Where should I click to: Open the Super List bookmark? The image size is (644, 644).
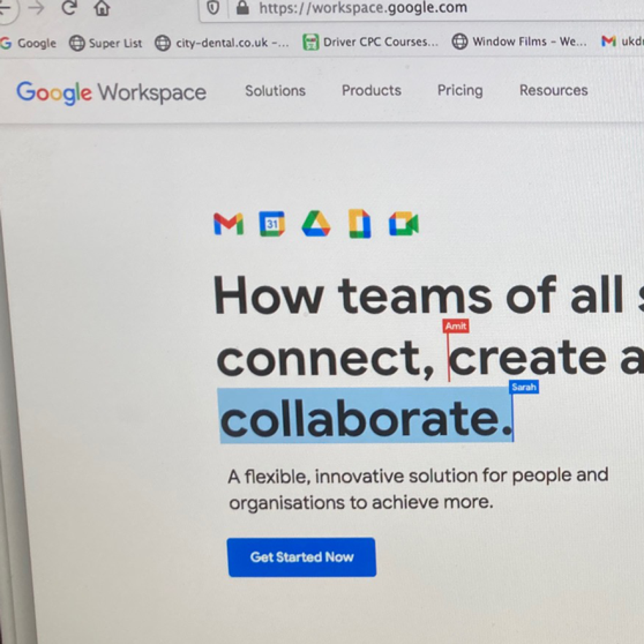[x=106, y=43]
